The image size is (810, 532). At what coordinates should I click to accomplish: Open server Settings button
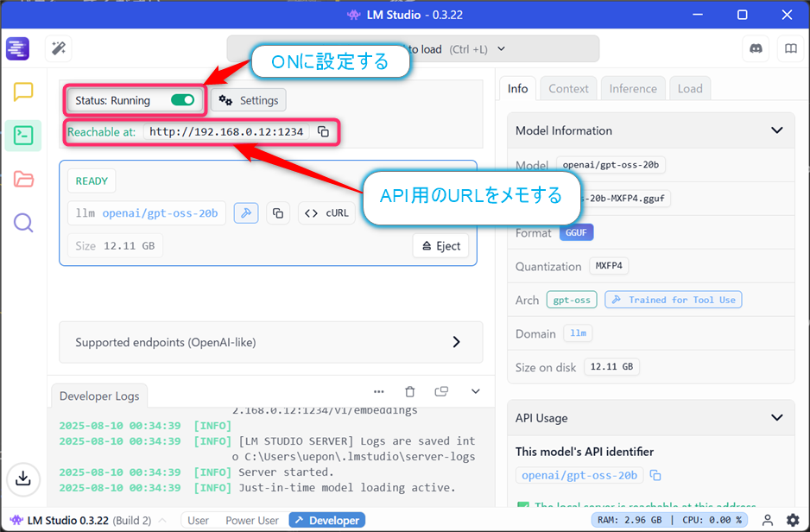tap(249, 100)
